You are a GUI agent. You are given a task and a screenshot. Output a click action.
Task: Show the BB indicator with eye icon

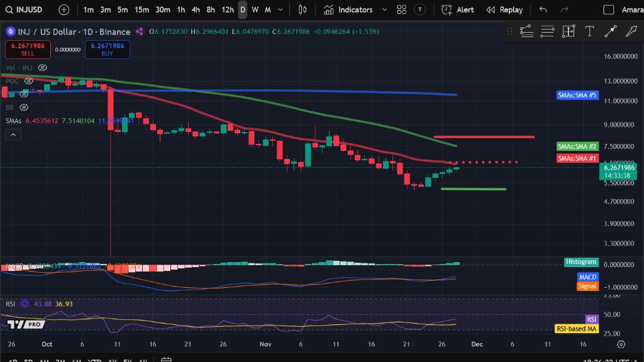(24, 107)
